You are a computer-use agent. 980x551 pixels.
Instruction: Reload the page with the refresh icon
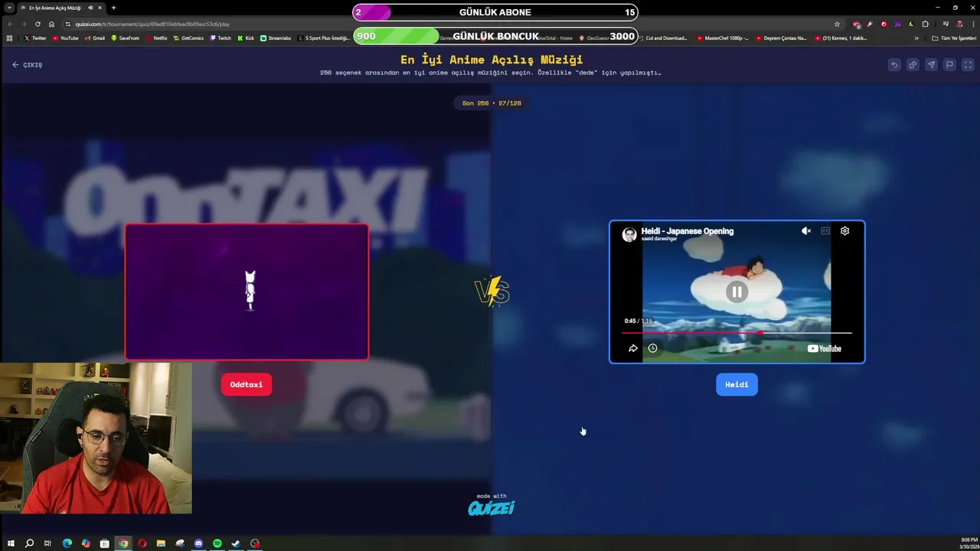point(38,24)
